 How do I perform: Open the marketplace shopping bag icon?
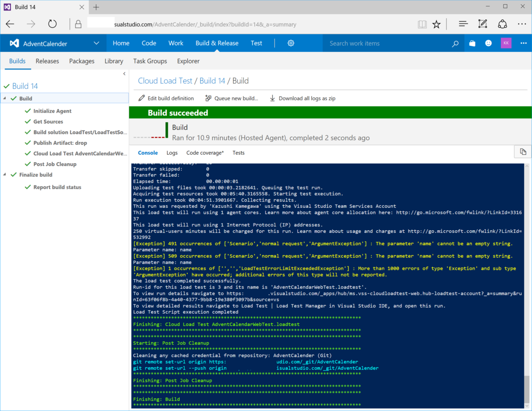point(472,43)
